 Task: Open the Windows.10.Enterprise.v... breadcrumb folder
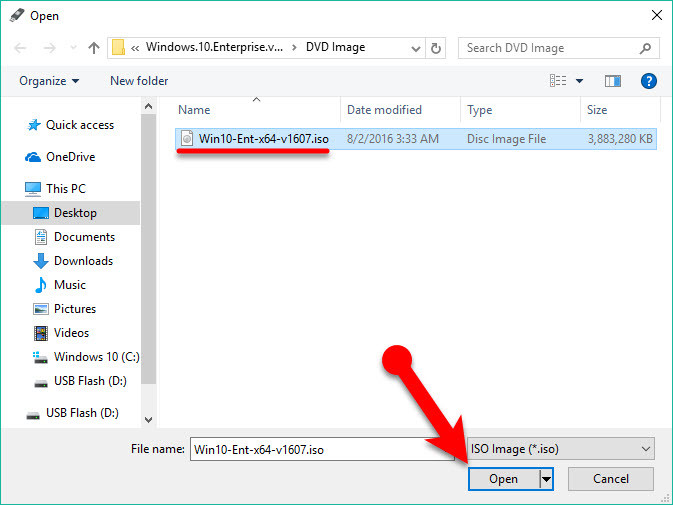coord(214,47)
